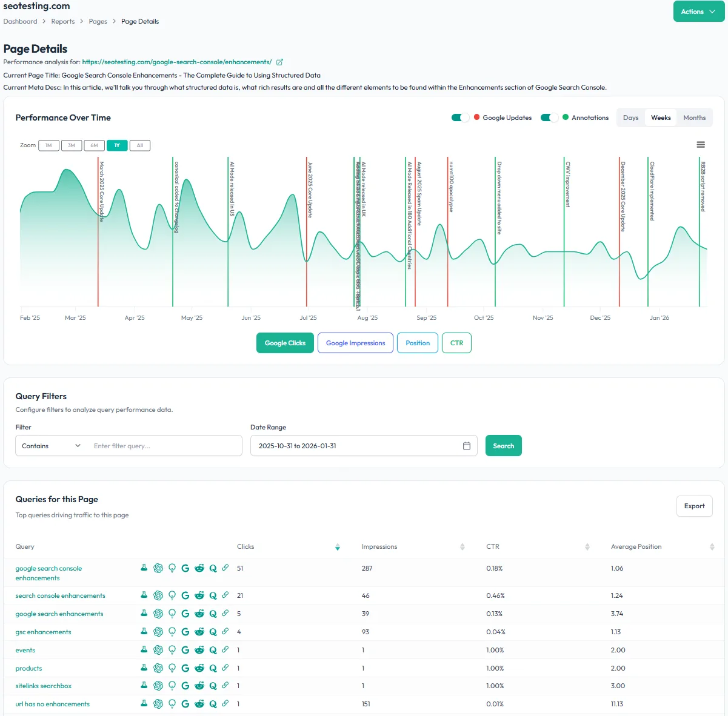Image resolution: width=728 pixels, height=716 pixels.
Task: Click the flask test icon for 'google search console enhancements'
Action: tap(144, 568)
